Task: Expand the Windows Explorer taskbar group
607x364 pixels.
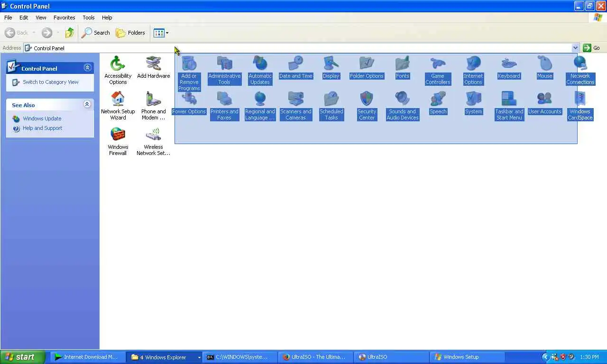Action: 199,357
